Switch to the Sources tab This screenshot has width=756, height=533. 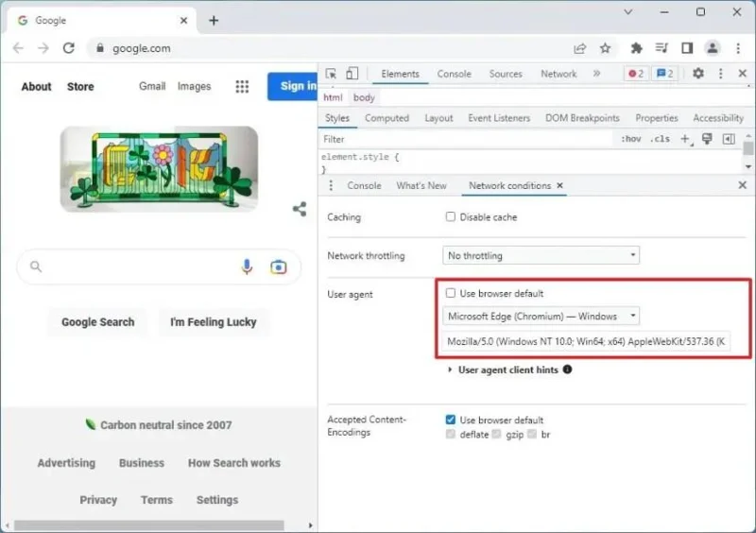click(x=506, y=74)
